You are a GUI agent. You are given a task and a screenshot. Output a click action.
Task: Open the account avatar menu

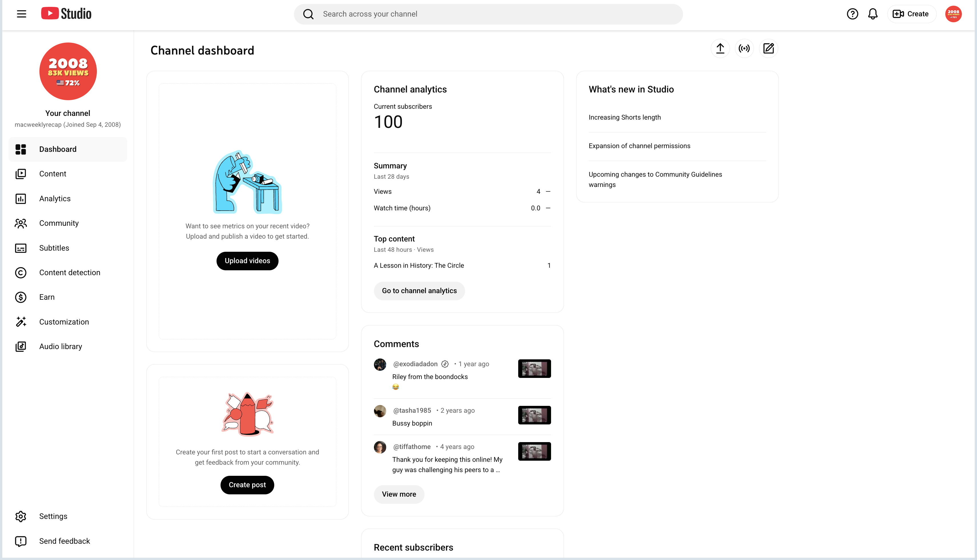pyautogui.click(x=953, y=14)
